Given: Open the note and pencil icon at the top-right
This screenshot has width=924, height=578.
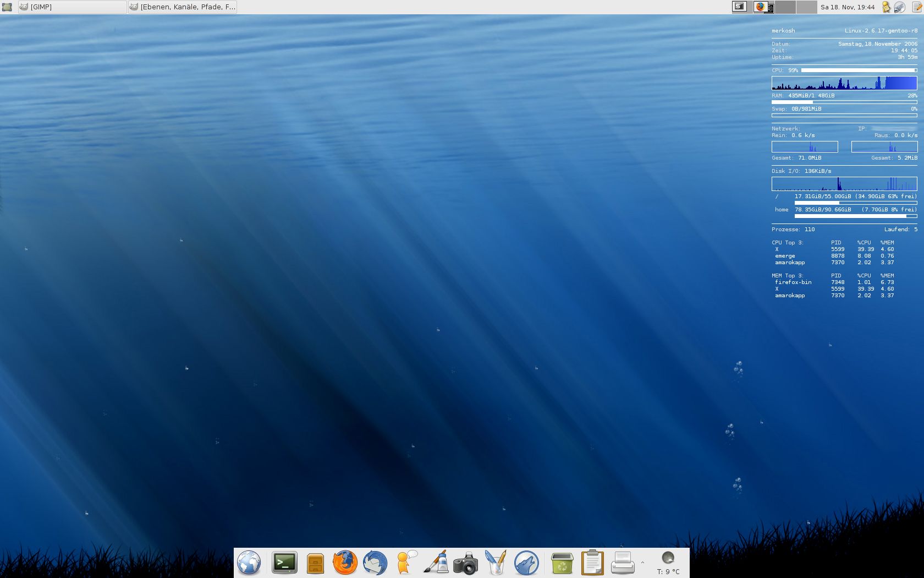Looking at the screenshot, I should [917, 7].
